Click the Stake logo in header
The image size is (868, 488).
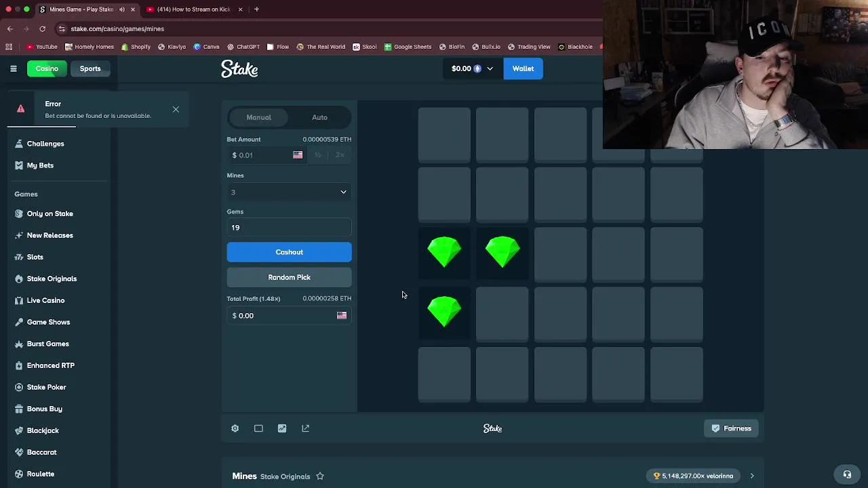pos(239,69)
